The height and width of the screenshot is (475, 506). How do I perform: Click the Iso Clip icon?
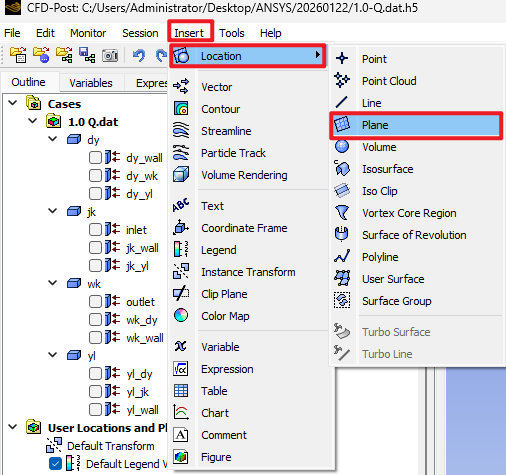[x=342, y=191]
